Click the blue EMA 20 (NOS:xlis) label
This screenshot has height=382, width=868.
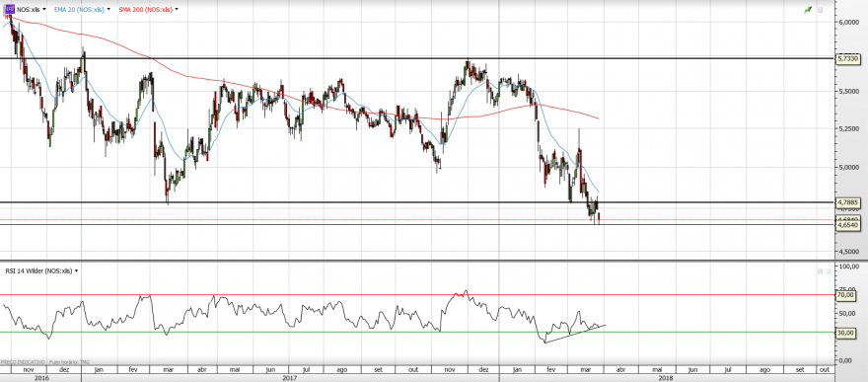(x=80, y=10)
